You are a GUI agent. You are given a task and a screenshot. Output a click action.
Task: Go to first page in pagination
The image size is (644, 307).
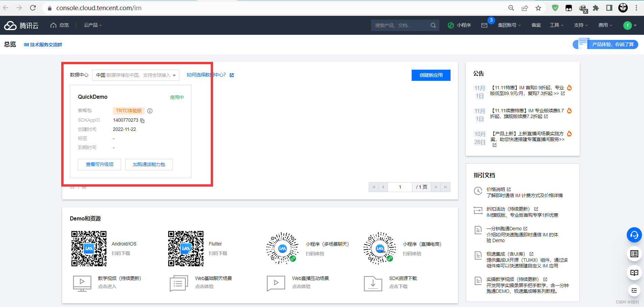(373, 187)
